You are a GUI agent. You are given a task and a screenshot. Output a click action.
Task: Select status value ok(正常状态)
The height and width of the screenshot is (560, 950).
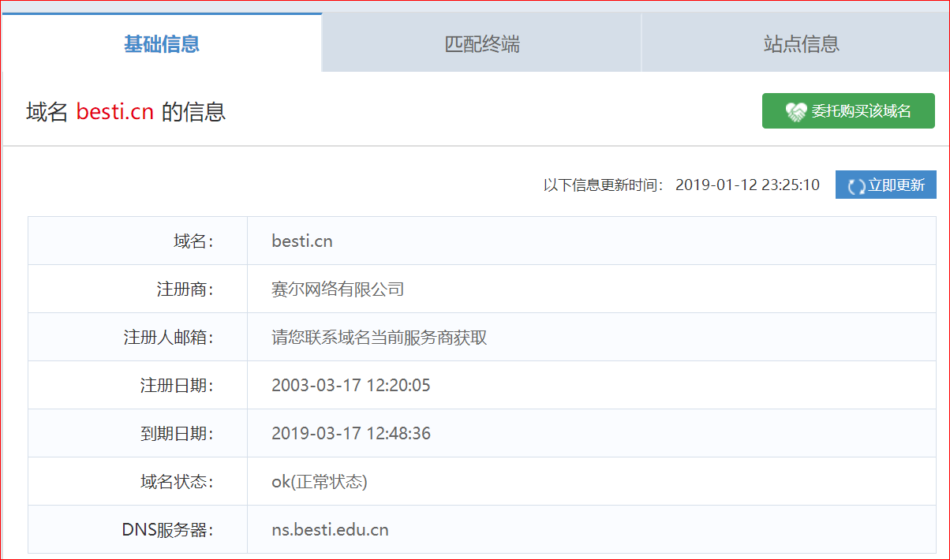tap(320, 482)
